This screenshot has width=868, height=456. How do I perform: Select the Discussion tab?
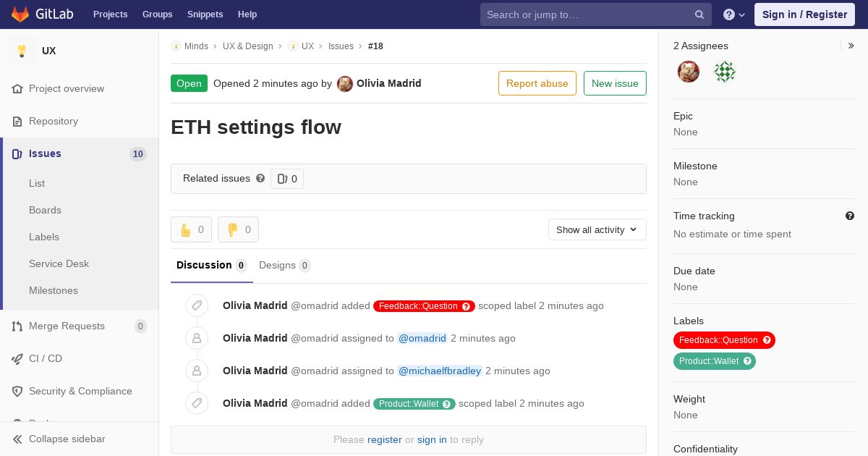211,265
